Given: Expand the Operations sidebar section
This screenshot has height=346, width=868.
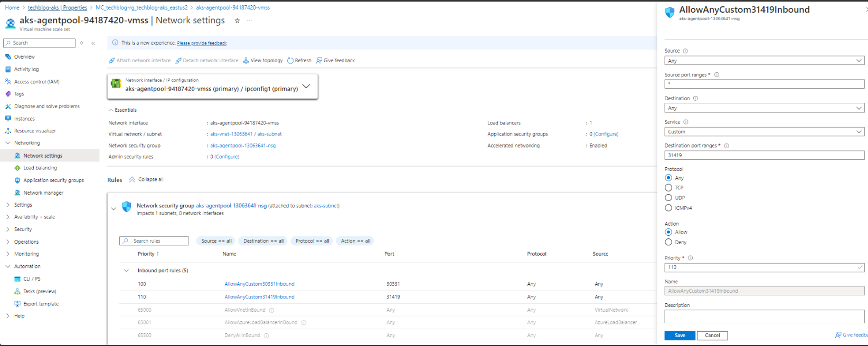Looking at the screenshot, I should coord(8,242).
